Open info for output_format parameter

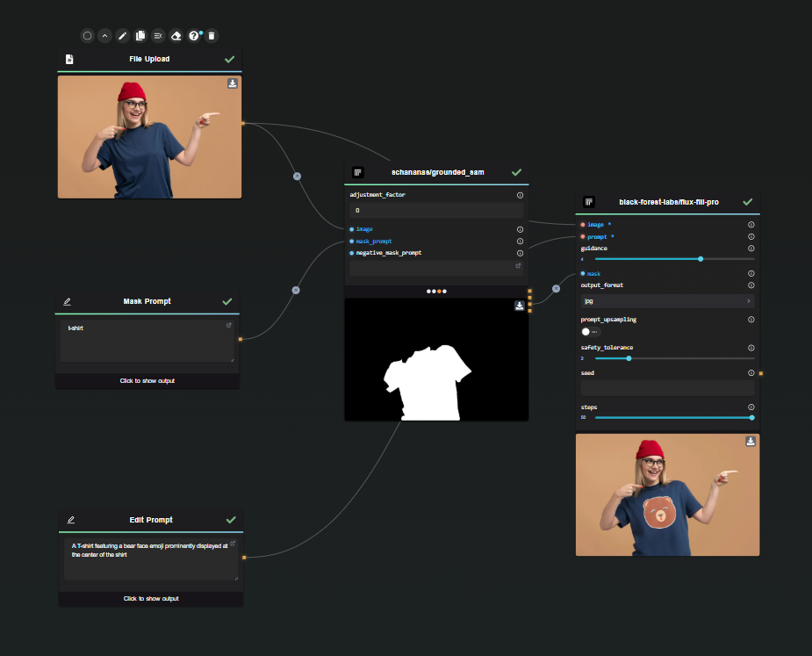tap(751, 285)
